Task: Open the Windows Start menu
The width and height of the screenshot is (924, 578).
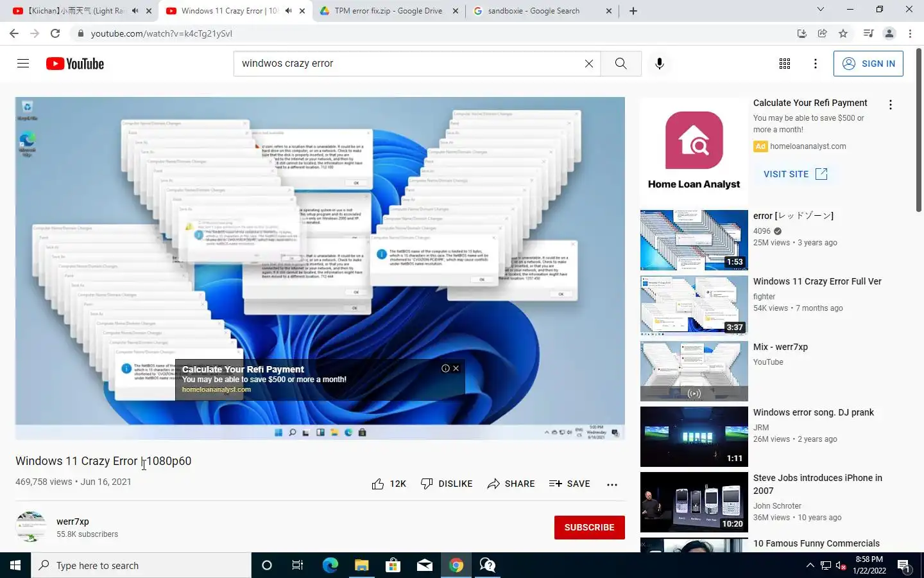Action: [15, 565]
